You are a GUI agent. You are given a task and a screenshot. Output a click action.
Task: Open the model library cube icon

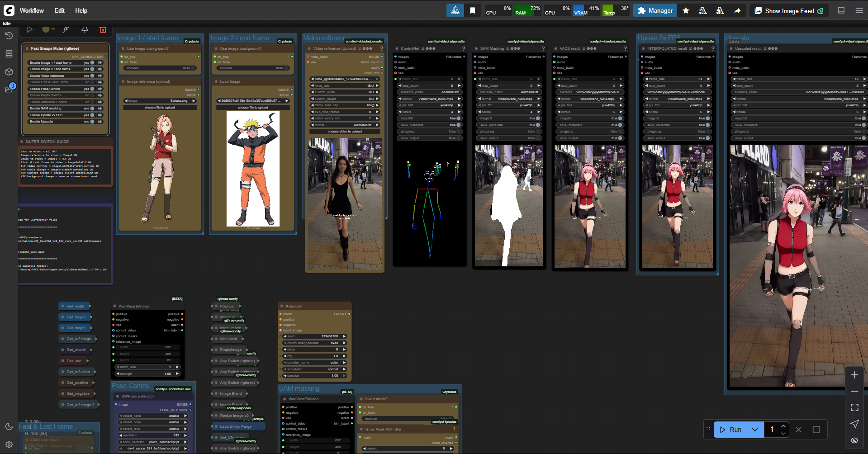9,72
